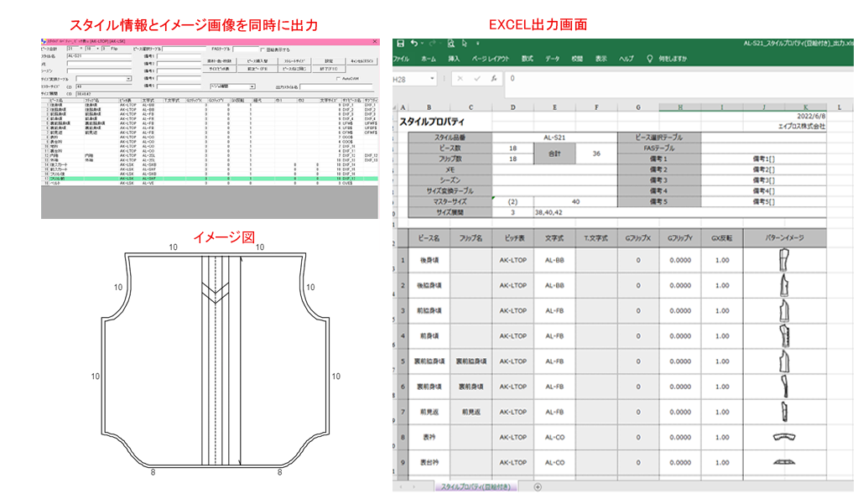Open Print Preview from quick access toolbar

pyautogui.click(x=450, y=43)
